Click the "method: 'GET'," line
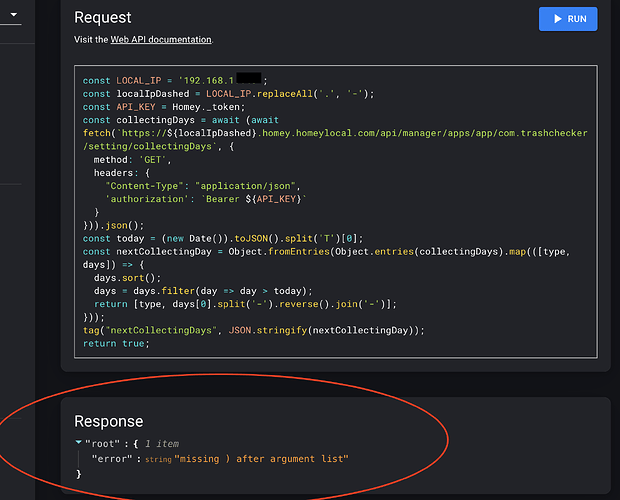This screenshot has width=620, height=500. (132, 160)
